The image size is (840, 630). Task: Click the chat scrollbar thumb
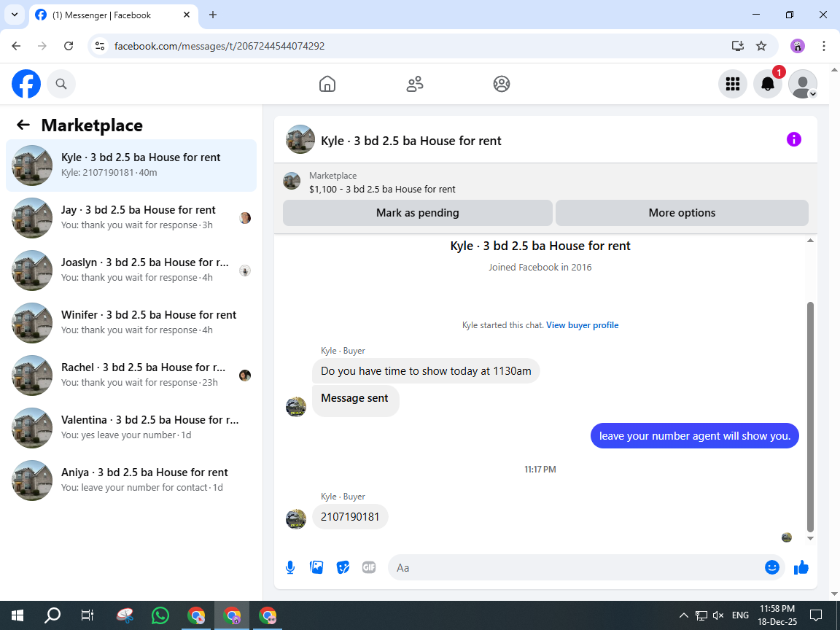pyautogui.click(x=810, y=417)
